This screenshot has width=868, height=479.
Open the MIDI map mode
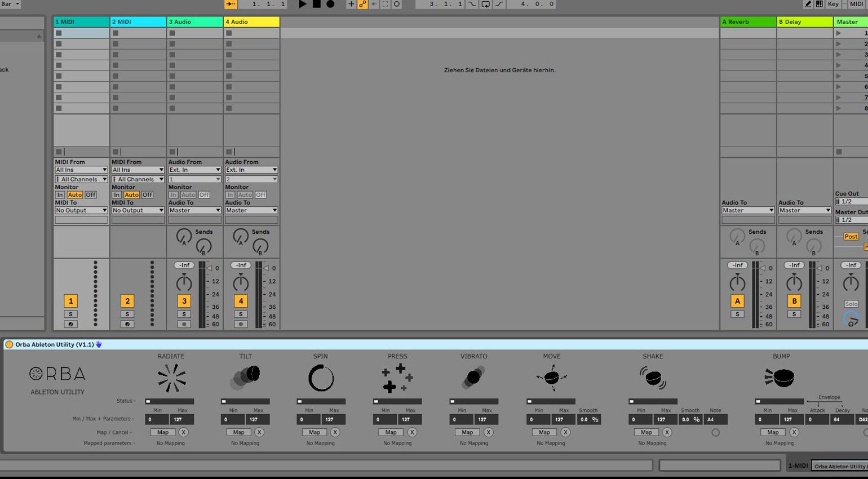click(856, 4)
